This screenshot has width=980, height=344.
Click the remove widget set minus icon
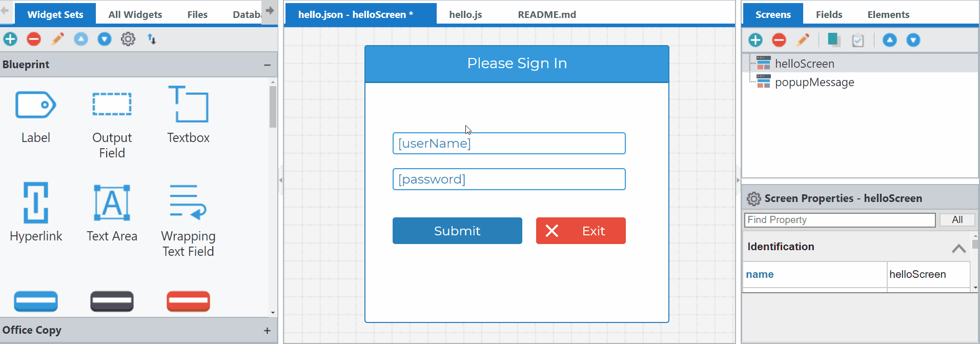click(x=34, y=39)
